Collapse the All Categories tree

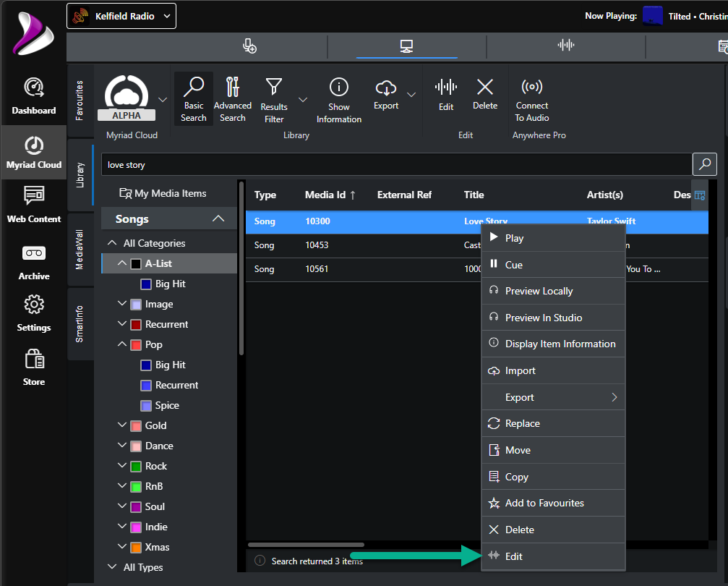pos(112,243)
